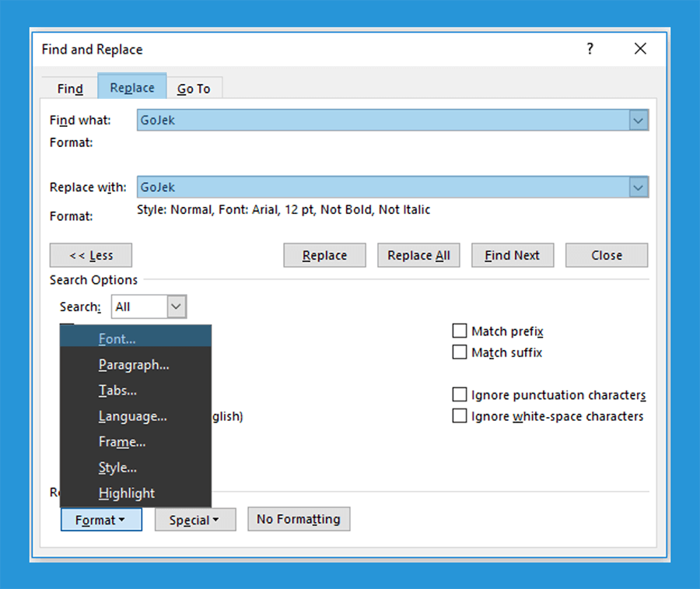Image resolution: width=700 pixels, height=589 pixels.
Task: Tick Ignore white-space characters checkbox
Action: (x=460, y=415)
